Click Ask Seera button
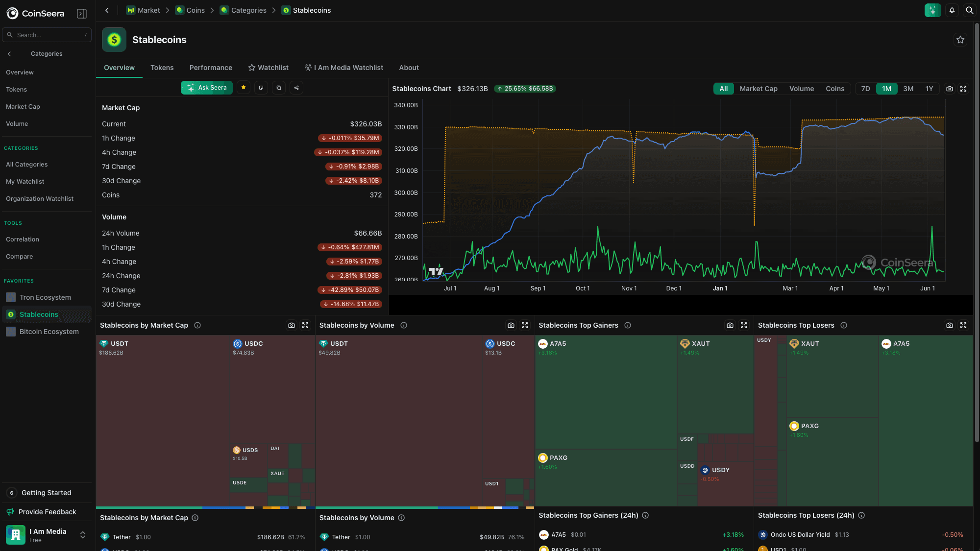The height and width of the screenshot is (551, 980). point(207,88)
